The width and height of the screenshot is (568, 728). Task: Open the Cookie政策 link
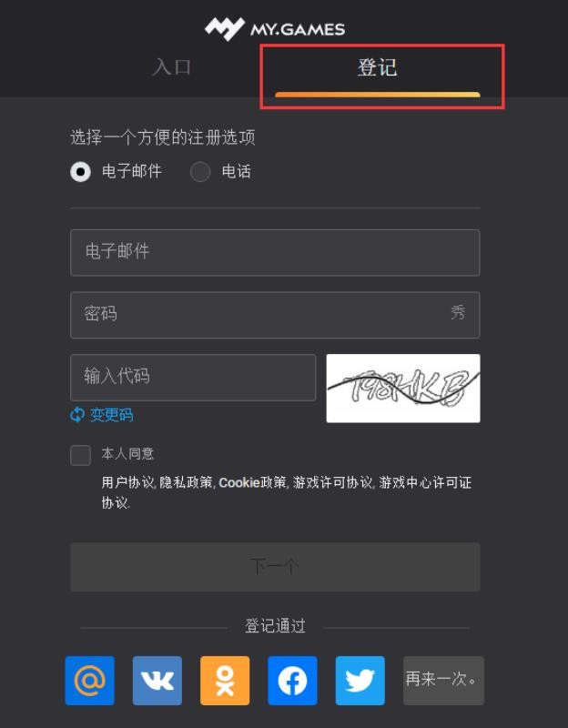click(x=253, y=482)
